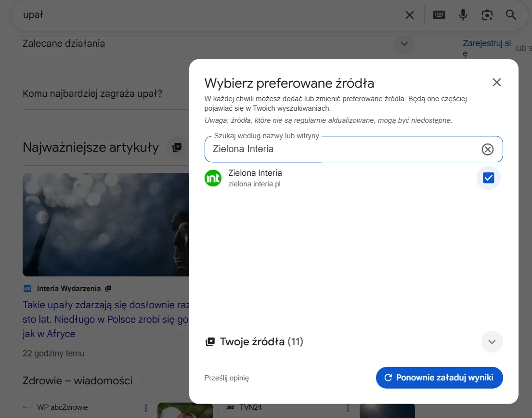The width and height of the screenshot is (532, 418).
Task: Open more options for TVN24 card
Action: click(x=348, y=408)
